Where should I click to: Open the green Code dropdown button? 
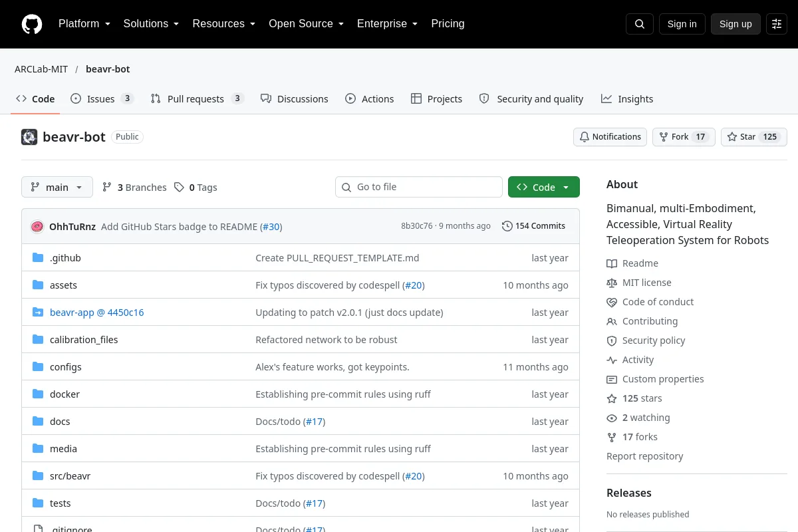click(544, 188)
